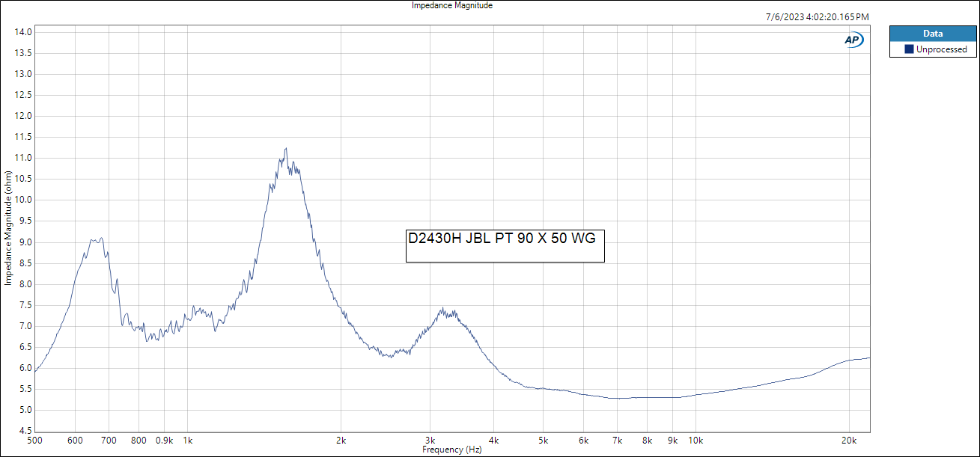Image resolution: width=980 pixels, height=457 pixels.
Task: Click the 5k x-axis tick label
Action: point(544,441)
